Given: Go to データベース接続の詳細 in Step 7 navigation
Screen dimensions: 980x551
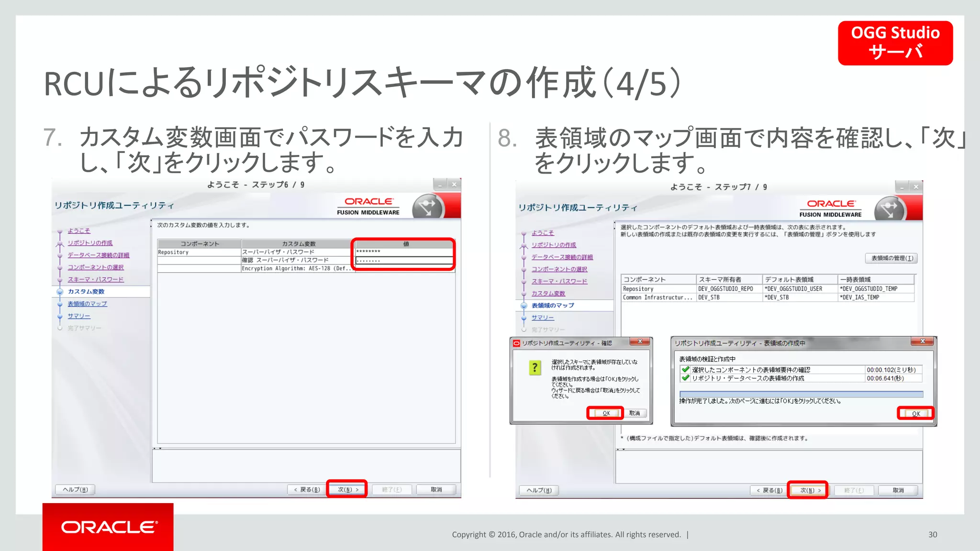Looking at the screenshot, I should tap(562, 257).
